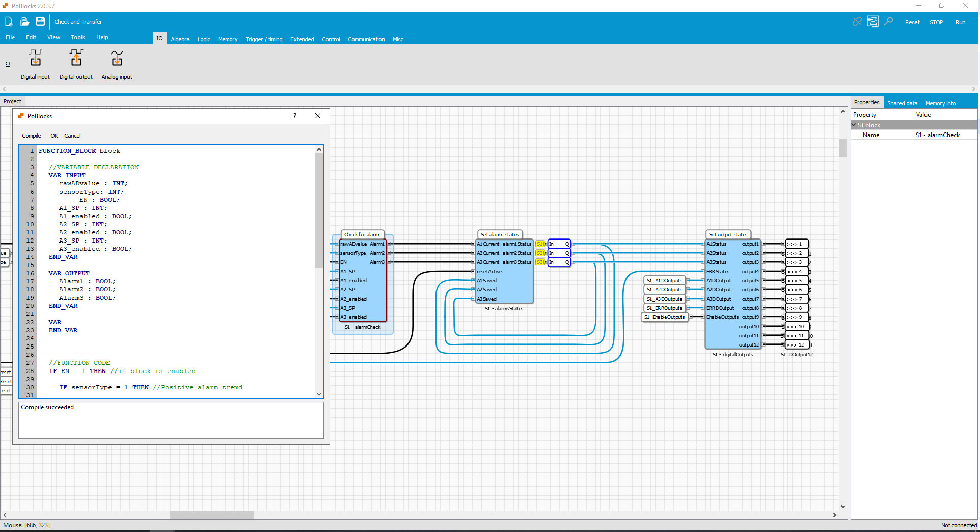The width and height of the screenshot is (980, 532).
Task: Select the Project tab
Action: tap(12, 101)
